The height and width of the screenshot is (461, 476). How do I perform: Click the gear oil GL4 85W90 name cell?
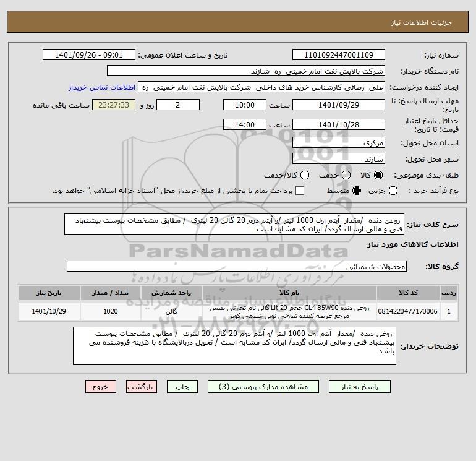point(289,312)
